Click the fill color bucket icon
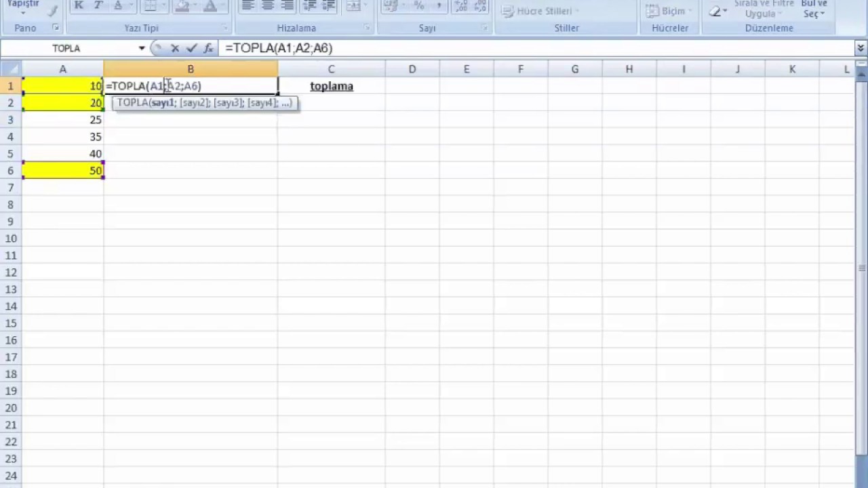 point(181,6)
